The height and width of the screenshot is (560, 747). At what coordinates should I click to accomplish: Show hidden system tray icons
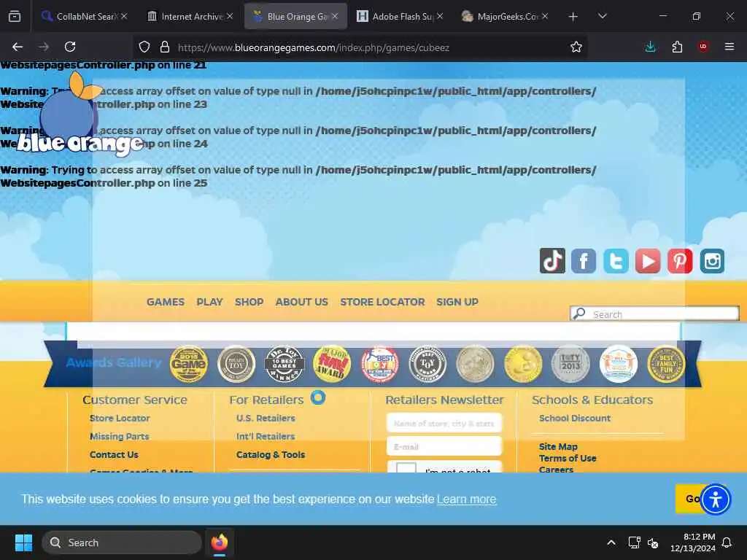(611, 542)
